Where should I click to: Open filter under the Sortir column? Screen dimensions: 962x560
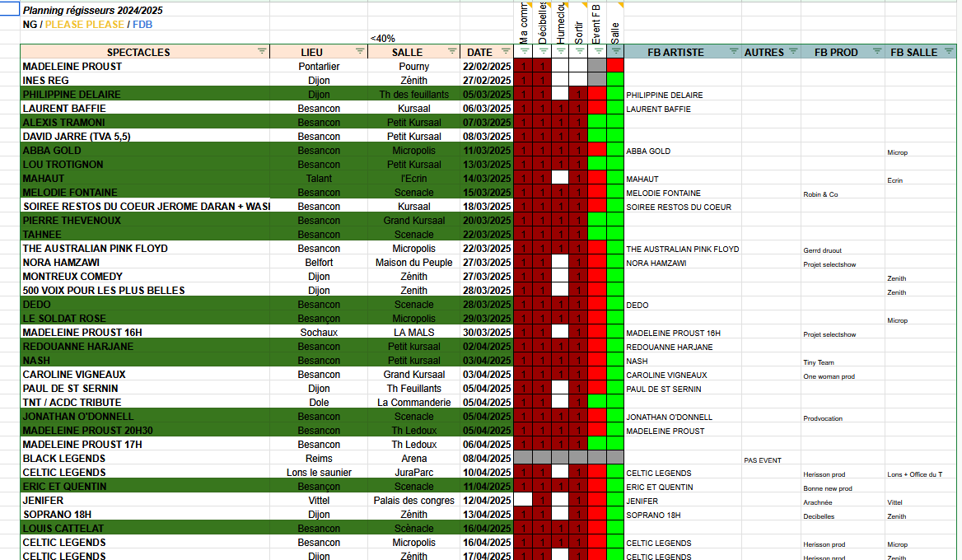pos(580,52)
